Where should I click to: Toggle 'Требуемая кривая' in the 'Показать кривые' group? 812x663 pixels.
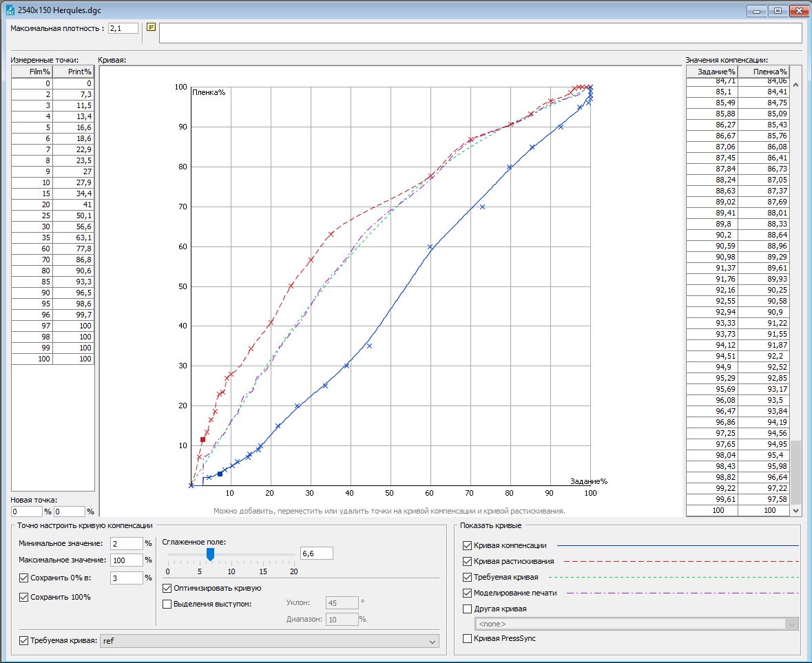tap(467, 577)
